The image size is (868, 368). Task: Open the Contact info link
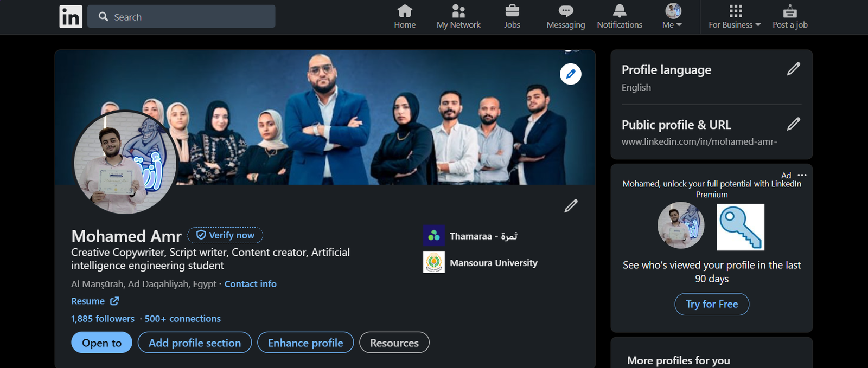click(x=250, y=284)
